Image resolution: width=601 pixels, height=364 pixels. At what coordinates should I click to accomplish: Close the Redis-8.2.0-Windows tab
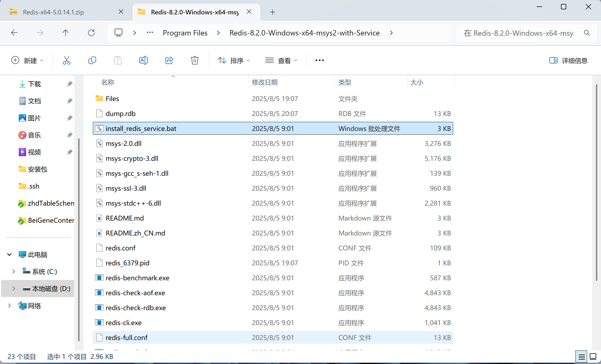click(x=249, y=12)
